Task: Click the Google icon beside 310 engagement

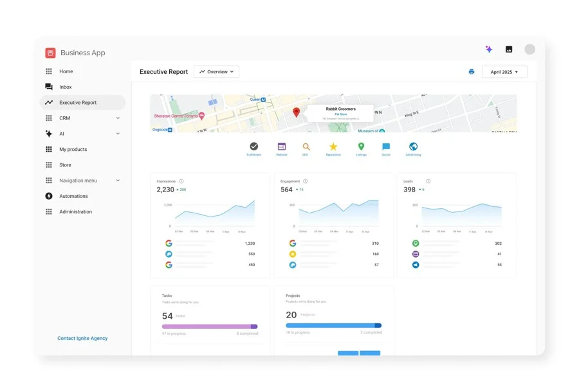Action: [x=293, y=244]
